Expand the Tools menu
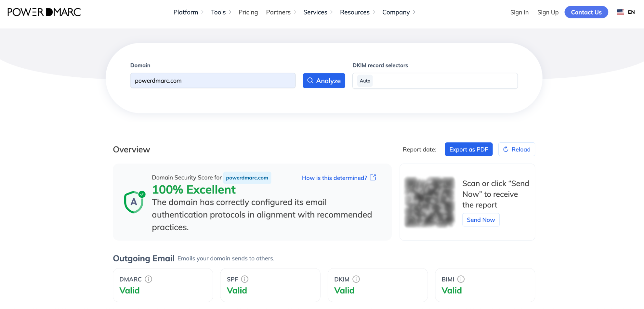This screenshot has width=644, height=309. [x=221, y=12]
